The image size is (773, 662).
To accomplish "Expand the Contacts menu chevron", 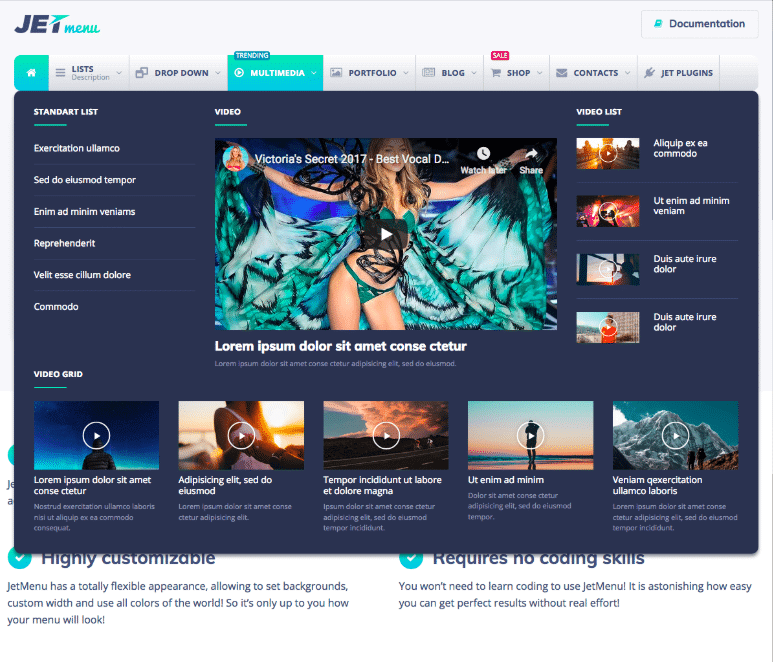I will coord(627,73).
